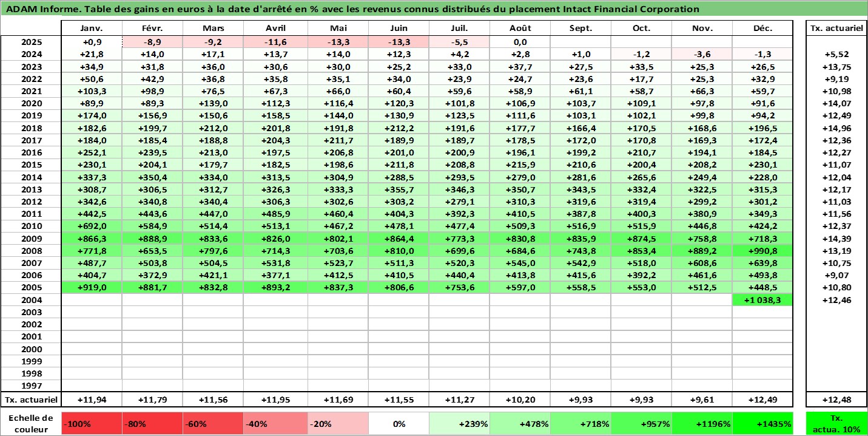
Task: Click the -60% color scale swatch
Action: [x=214, y=423]
